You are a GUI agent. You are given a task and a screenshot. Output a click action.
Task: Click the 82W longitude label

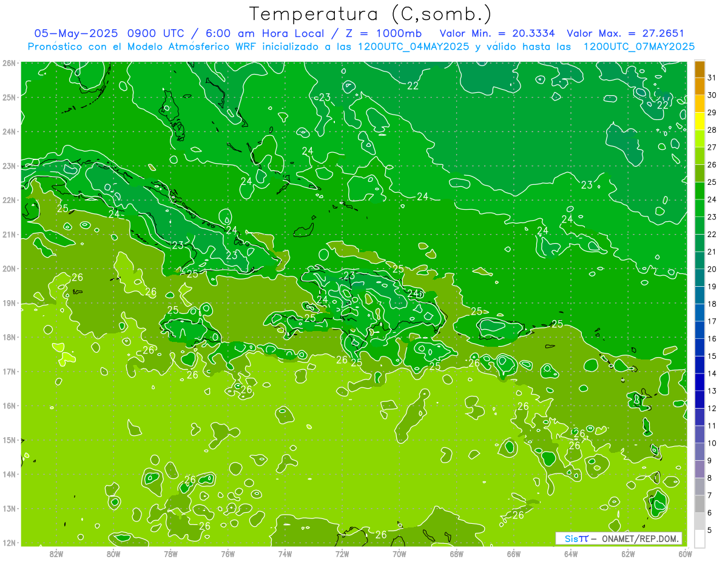[x=56, y=554]
